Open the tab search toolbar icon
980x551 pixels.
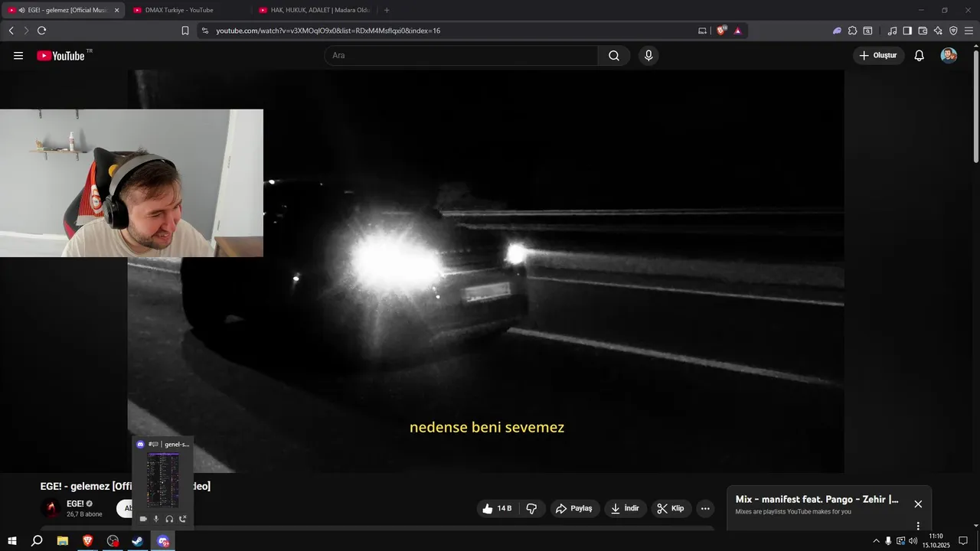pyautogui.click(x=867, y=31)
